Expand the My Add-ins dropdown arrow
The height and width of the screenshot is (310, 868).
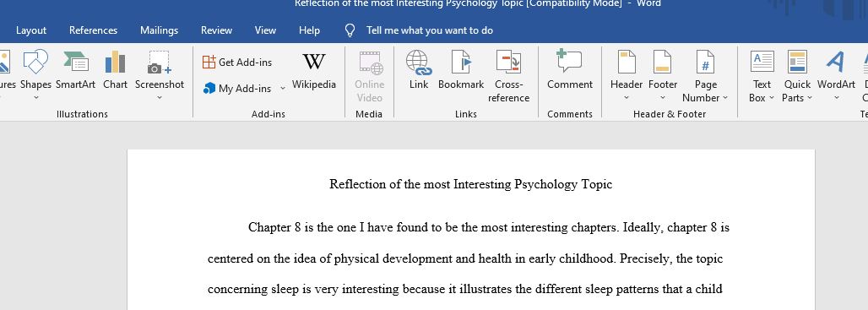(282, 89)
